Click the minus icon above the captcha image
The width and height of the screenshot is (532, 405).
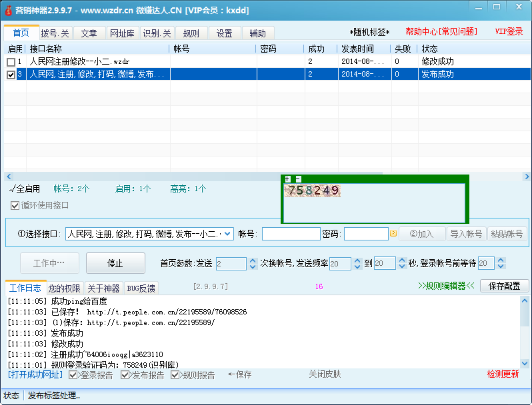point(298,179)
